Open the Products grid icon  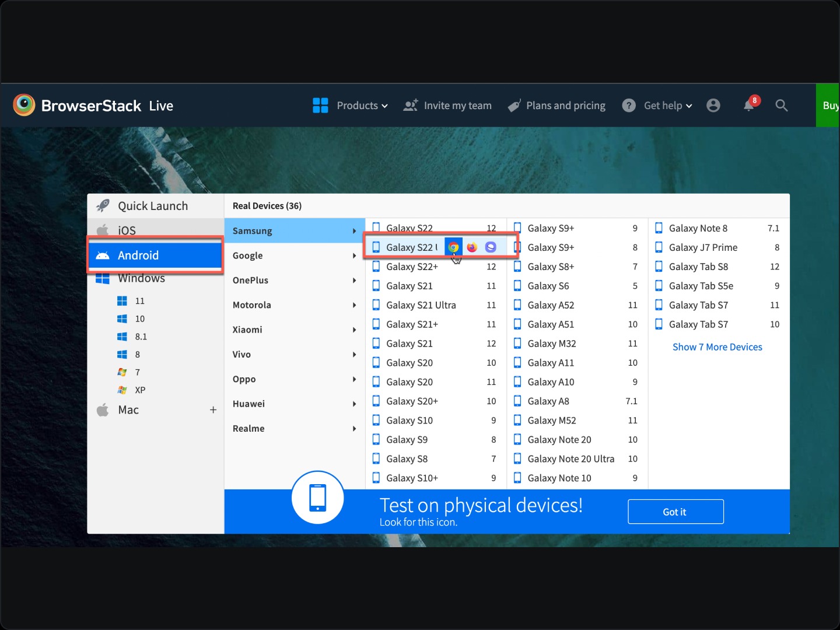pos(320,106)
